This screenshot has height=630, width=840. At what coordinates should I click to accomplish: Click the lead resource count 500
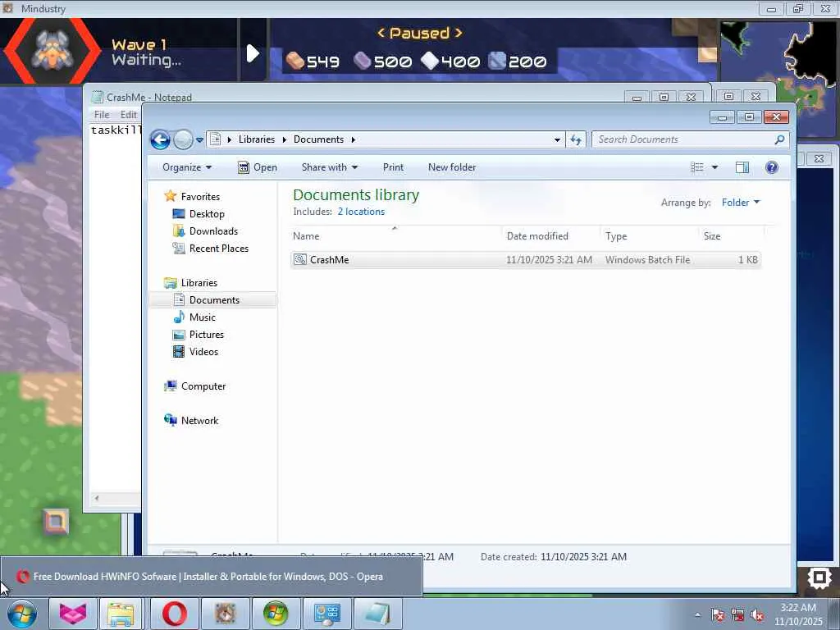tap(383, 61)
